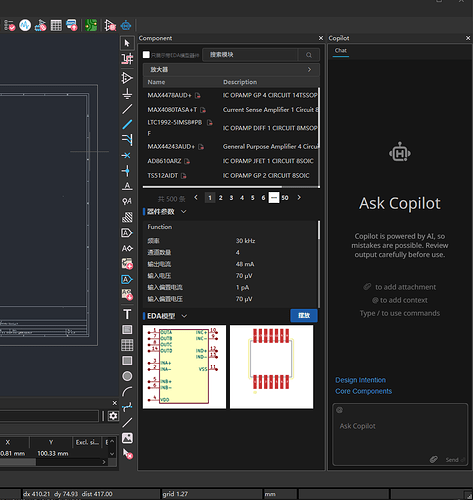473x500 pixels.
Task: Close the Copilot panel
Action: [468, 38]
